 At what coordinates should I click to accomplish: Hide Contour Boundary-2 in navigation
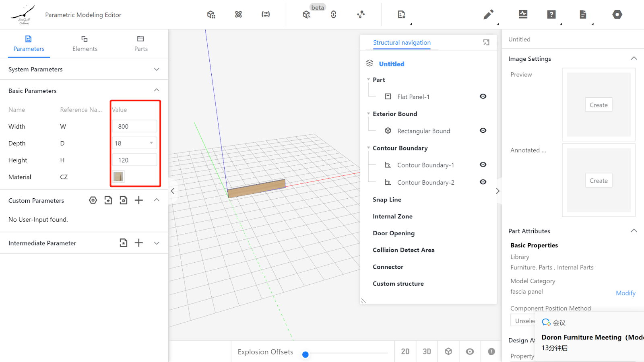(x=483, y=182)
